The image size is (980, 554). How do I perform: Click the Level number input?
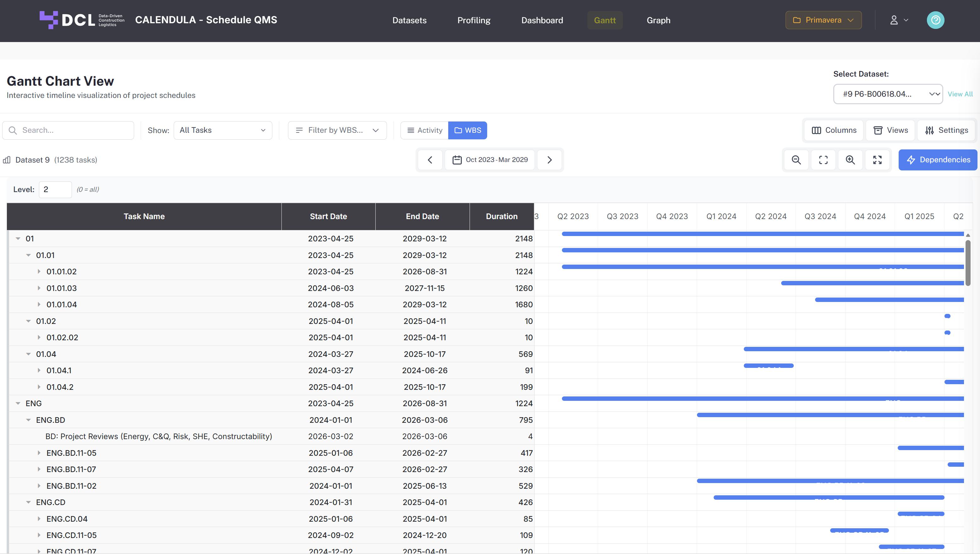[x=55, y=190]
